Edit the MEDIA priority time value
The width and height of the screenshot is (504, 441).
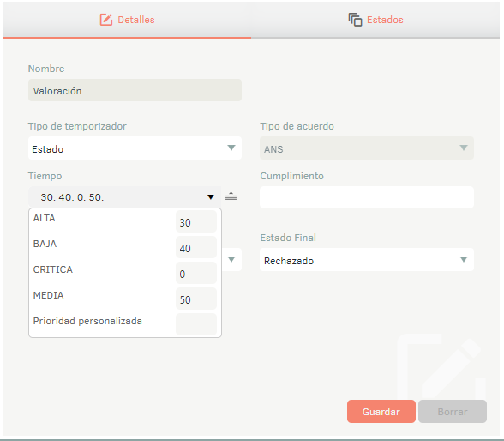point(196,299)
